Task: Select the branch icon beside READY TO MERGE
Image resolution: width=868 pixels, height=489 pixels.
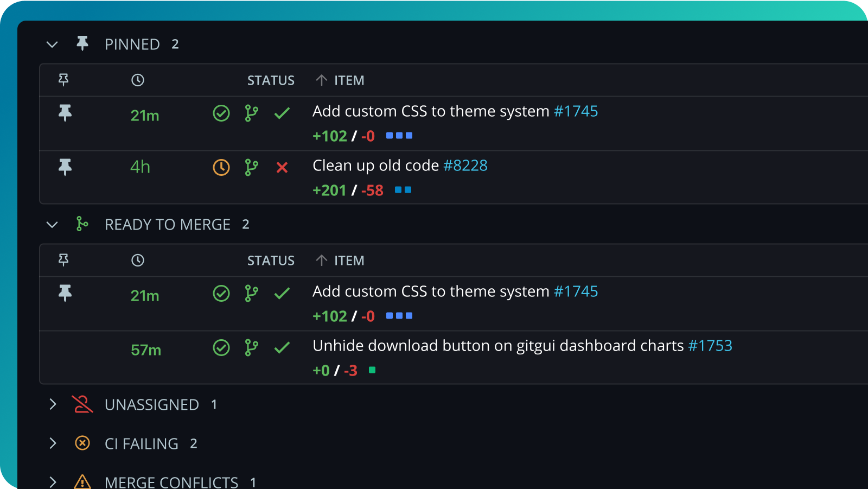Action: pyautogui.click(x=82, y=224)
